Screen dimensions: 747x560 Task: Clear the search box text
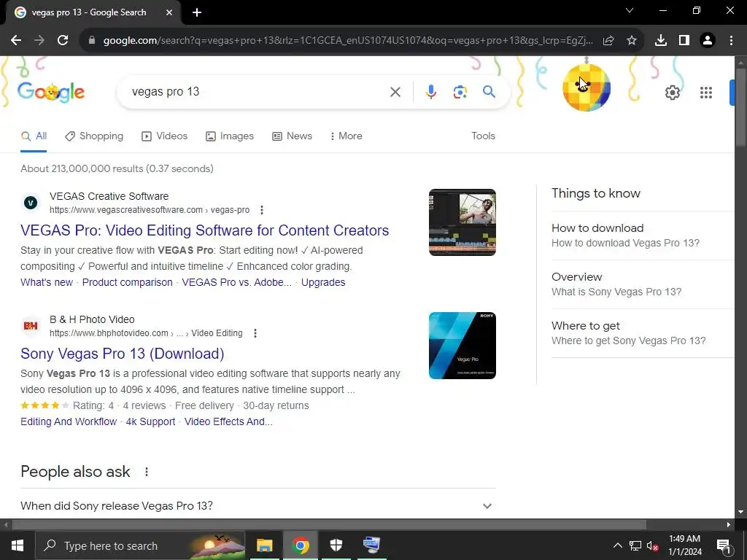[395, 92]
